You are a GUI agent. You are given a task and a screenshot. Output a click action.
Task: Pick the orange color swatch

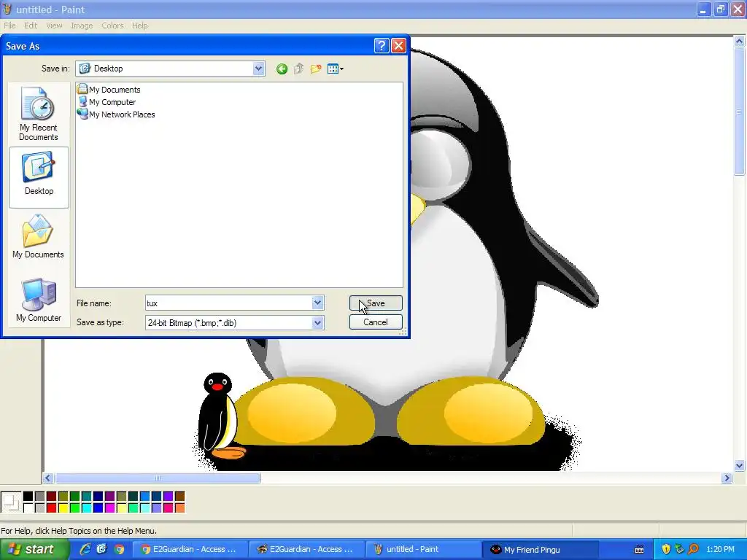pyautogui.click(x=179, y=508)
